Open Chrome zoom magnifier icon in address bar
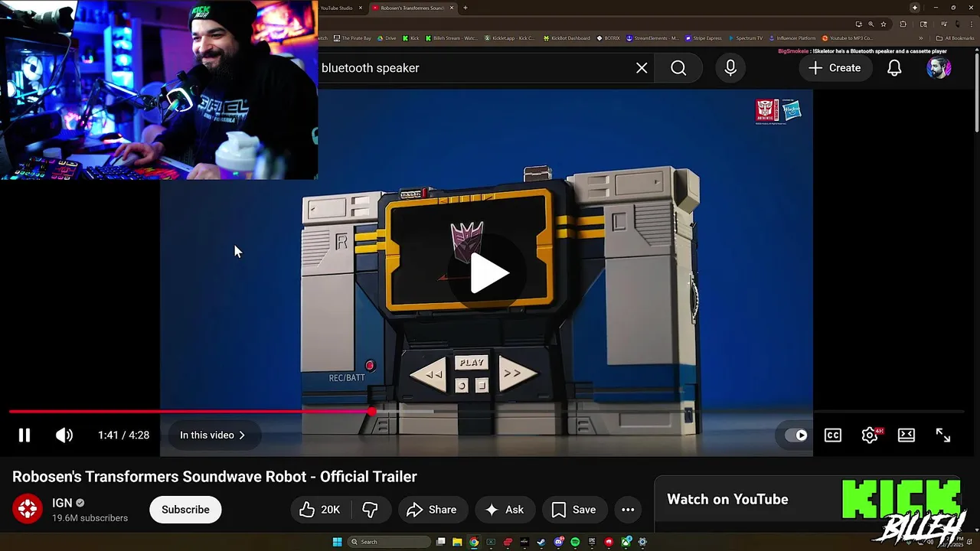Viewport: 980px width, 551px height. [871, 24]
